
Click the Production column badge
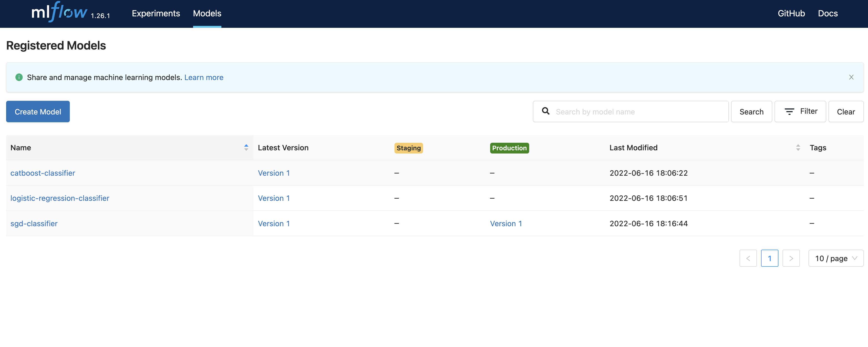tap(509, 148)
